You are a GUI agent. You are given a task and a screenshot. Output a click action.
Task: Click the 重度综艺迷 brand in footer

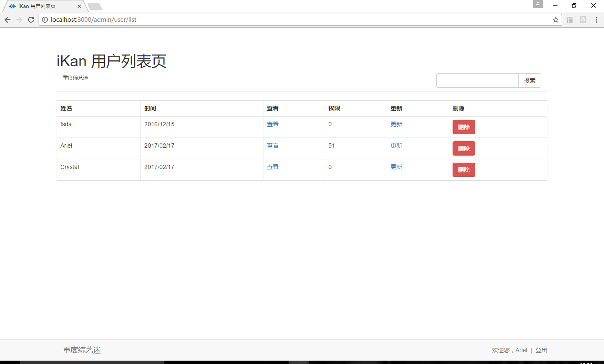[x=82, y=350]
